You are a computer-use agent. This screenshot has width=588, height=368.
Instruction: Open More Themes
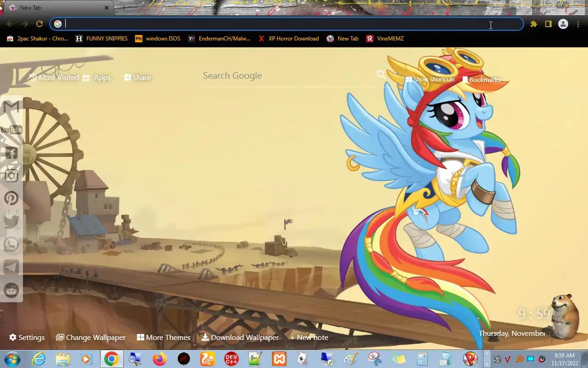pyautogui.click(x=164, y=338)
